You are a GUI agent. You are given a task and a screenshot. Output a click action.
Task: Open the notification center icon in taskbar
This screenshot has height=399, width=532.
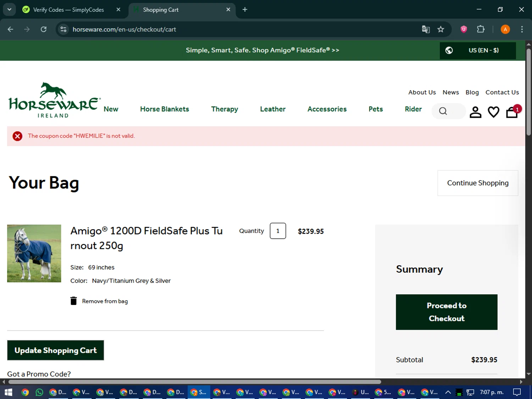pos(517,392)
